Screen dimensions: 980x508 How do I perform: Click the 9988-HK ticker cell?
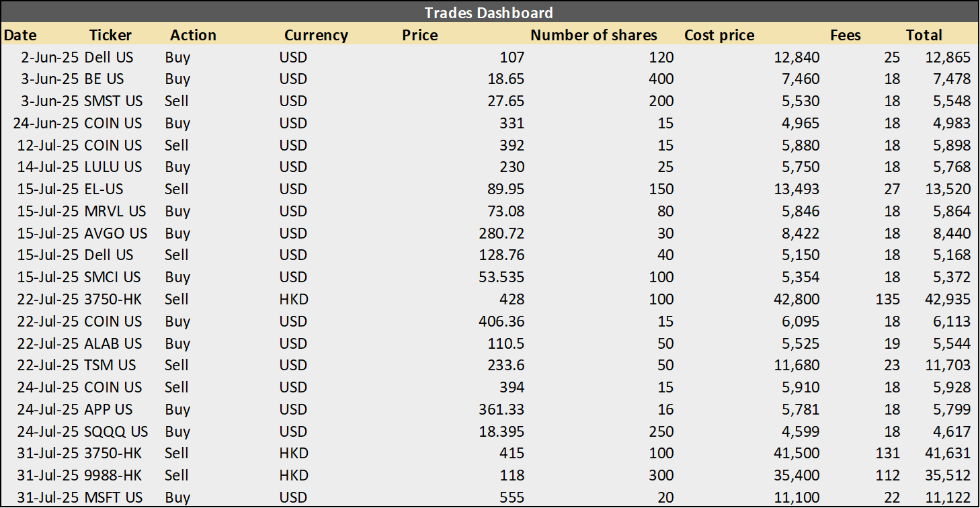click(113, 475)
